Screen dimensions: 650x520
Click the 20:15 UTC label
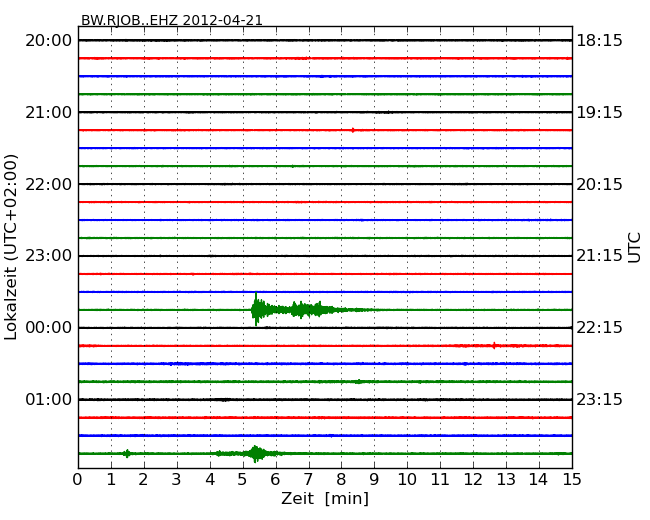599,184
